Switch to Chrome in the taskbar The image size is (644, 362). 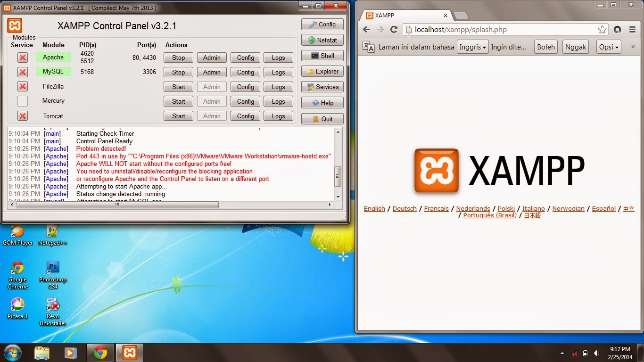[100, 353]
